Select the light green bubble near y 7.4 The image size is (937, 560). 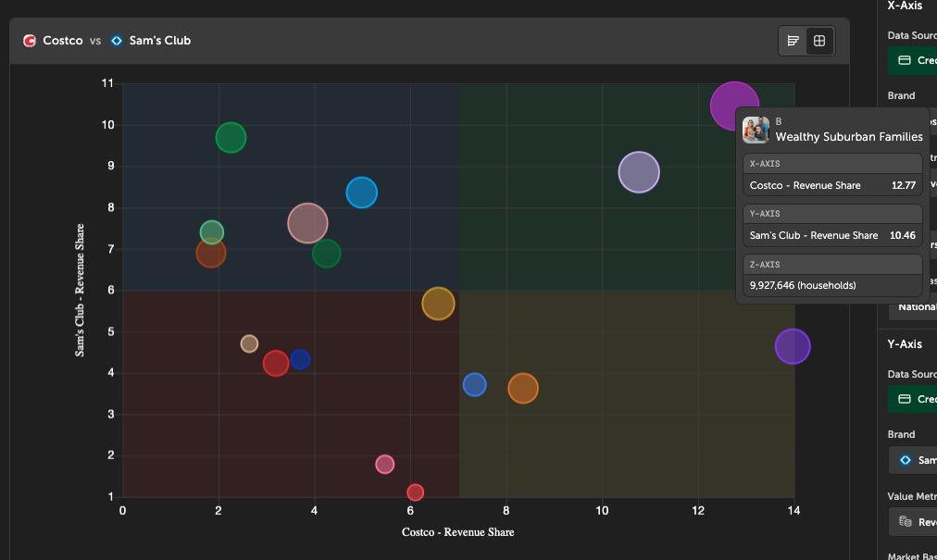point(211,232)
